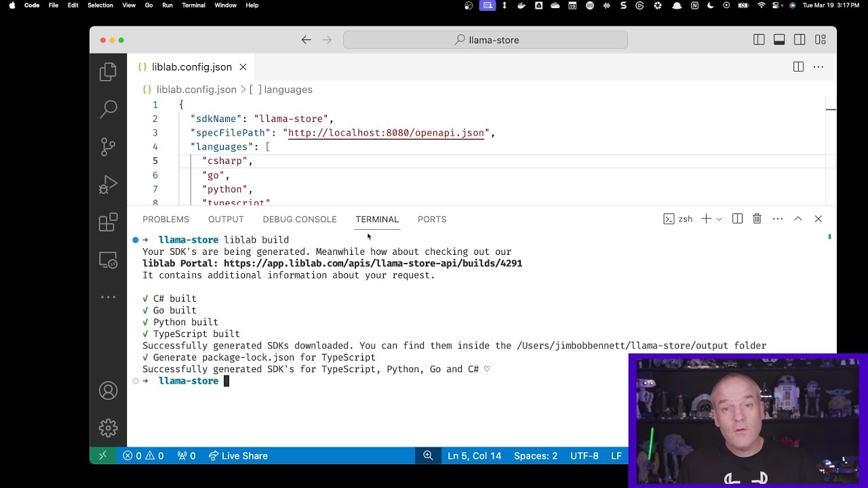Open the File menu
Image resolution: width=868 pixels, height=488 pixels.
[x=54, y=5]
